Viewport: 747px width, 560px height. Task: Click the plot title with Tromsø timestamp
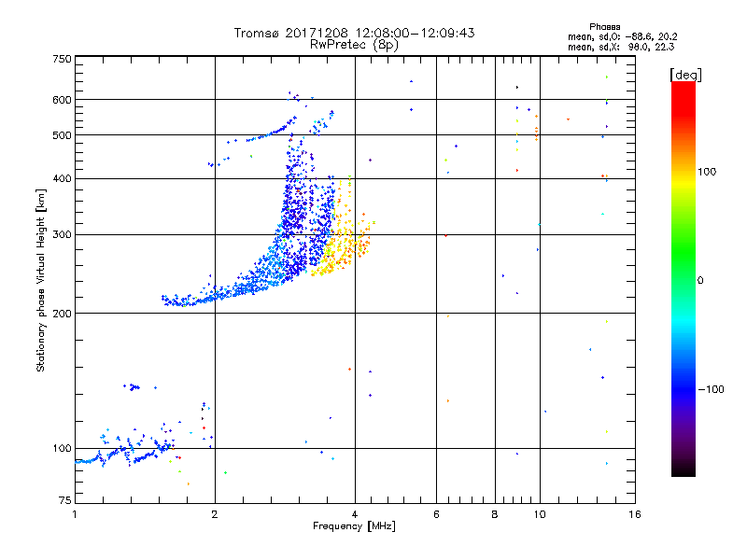click(354, 33)
